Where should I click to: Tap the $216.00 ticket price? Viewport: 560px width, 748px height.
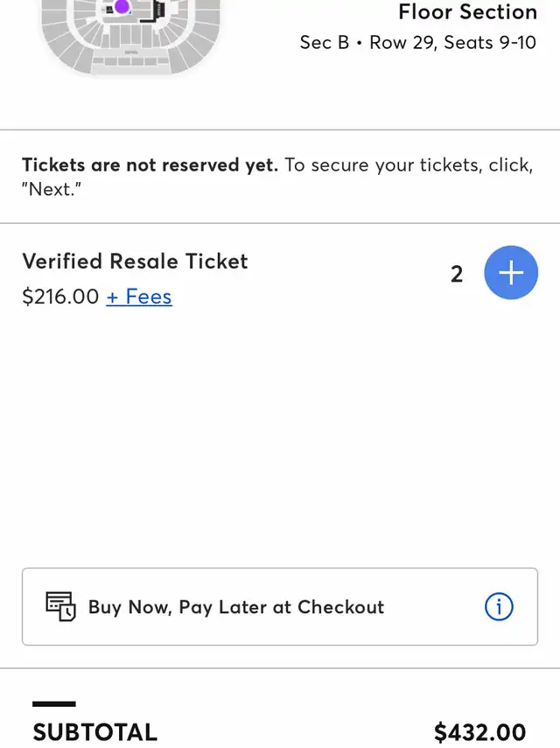pyautogui.click(x=60, y=297)
